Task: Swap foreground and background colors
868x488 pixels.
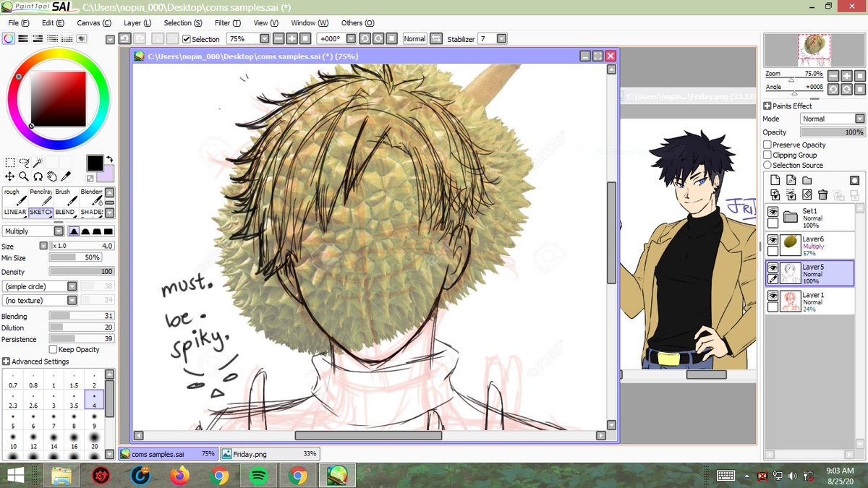Action: [x=109, y=159]
